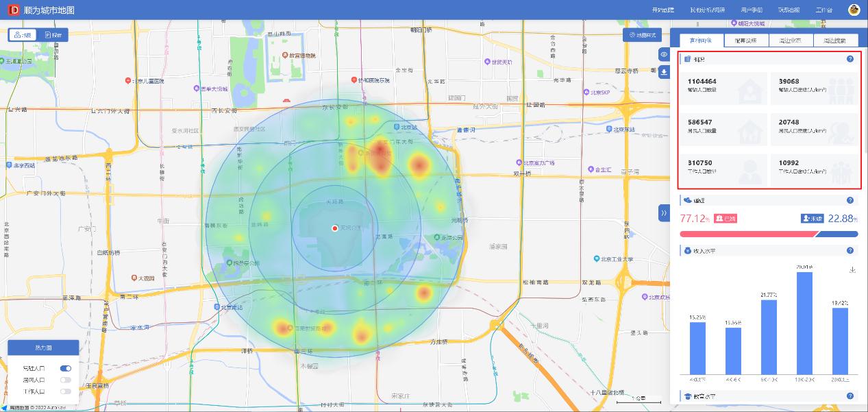Click the unmarried 未婚 blue badge
The width and height of the screenshot is (868, 412).
tap(813, 219)
